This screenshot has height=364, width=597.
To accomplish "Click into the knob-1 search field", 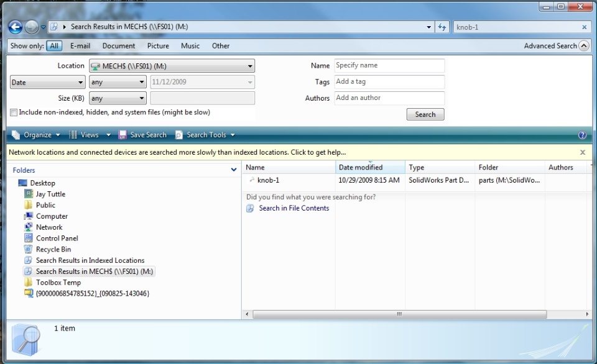I will (x=516, y=27).
